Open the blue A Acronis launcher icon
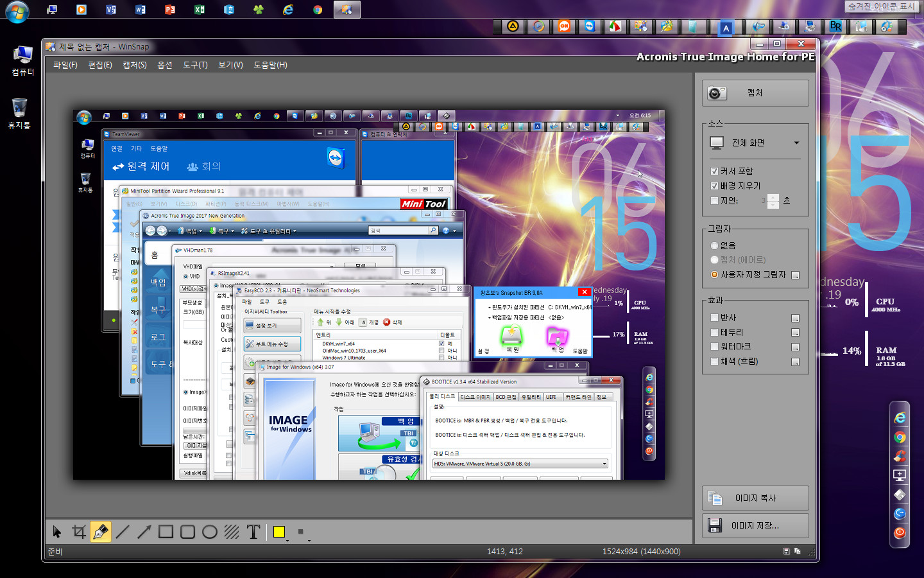The image size is (924, 578). 726,27
